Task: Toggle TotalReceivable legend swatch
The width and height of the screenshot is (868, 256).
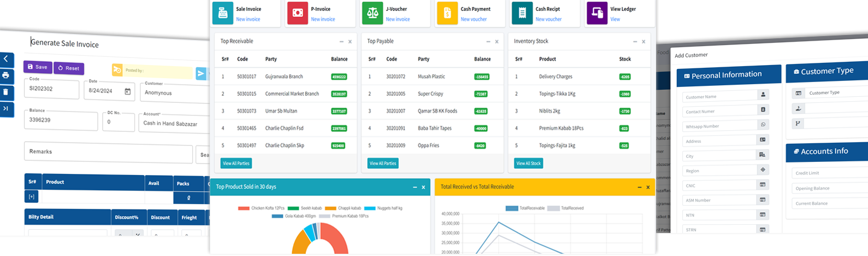Action: click(x=512, y=208)
